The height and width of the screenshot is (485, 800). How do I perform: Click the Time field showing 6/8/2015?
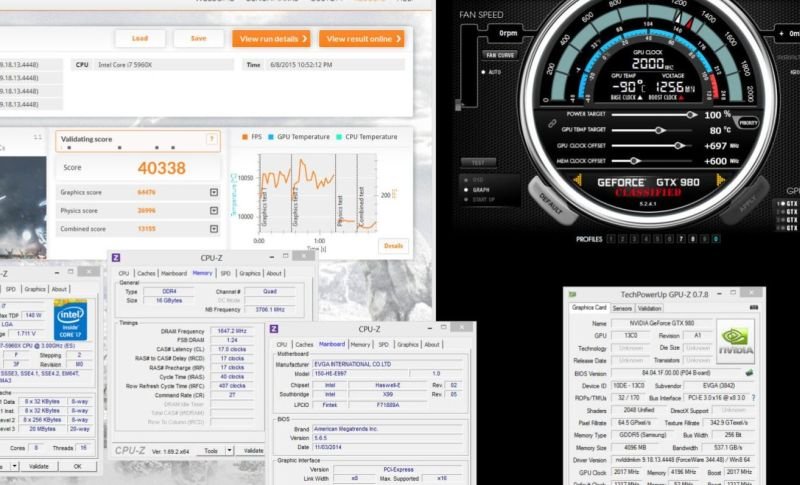[335, 65]
